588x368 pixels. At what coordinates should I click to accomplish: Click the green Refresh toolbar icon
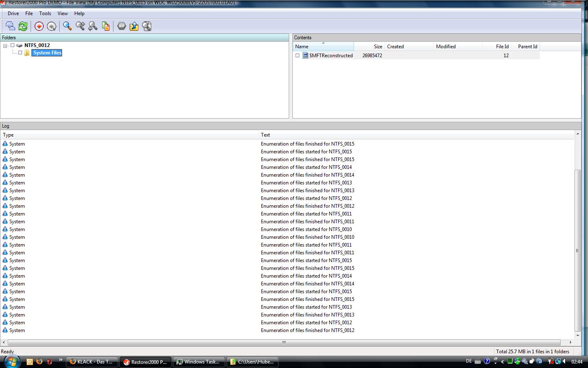(x=23, y=26)
